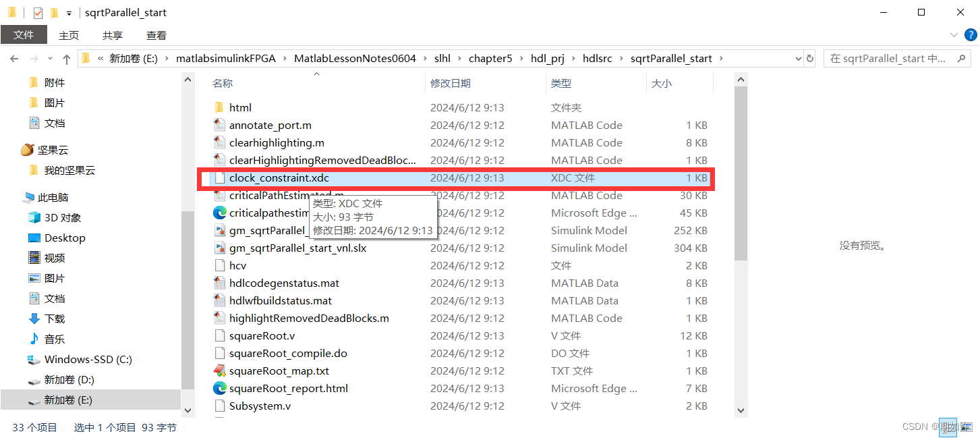
Task: Click the back navigation arrow
Action: [14, 58]
